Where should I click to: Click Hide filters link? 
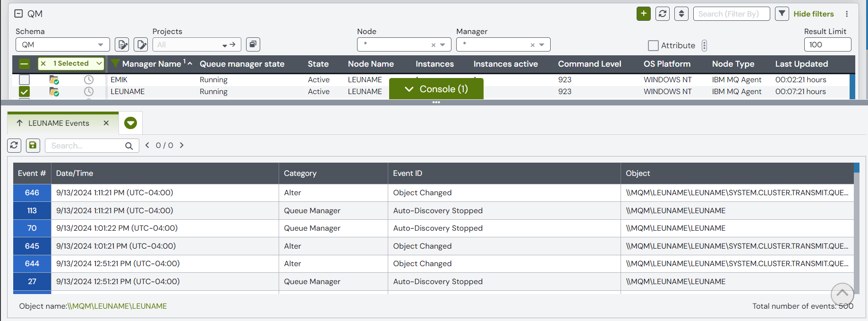[814, 14]
